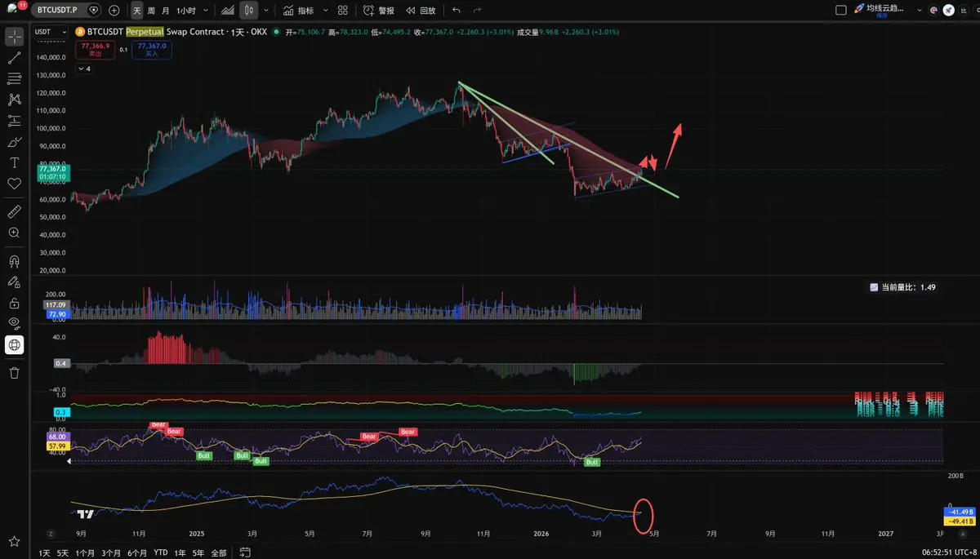Open the heart icons and emoji tool
This screenshot has width=980, height=559.
[14, 184]
